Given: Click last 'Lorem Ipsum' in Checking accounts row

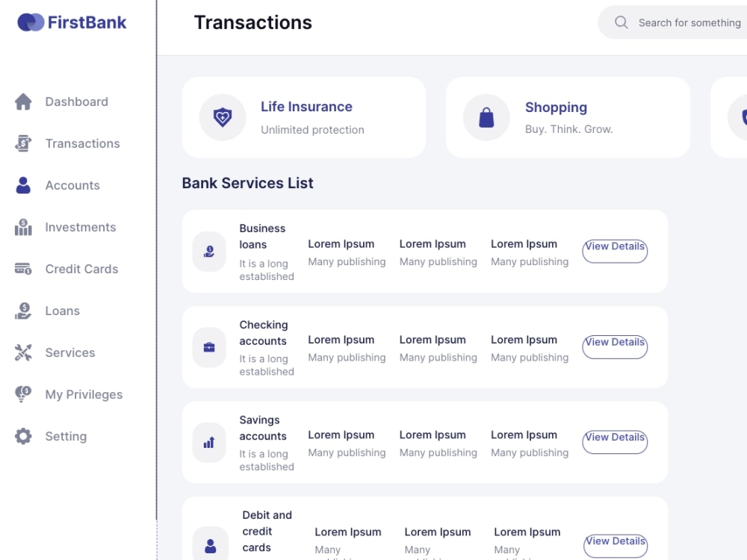Looking at the screenshot, I should tap(524, 340).
